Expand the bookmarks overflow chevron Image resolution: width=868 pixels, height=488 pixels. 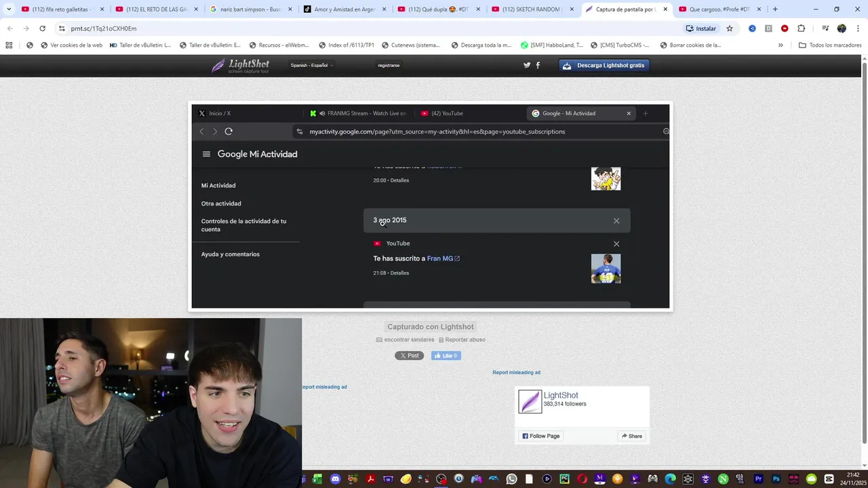pos(781,45)
